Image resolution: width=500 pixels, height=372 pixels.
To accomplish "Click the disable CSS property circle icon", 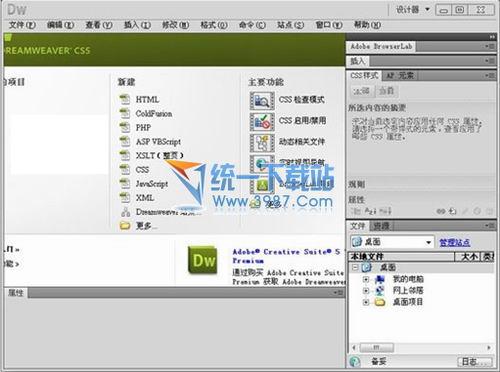I will [477, 211].
